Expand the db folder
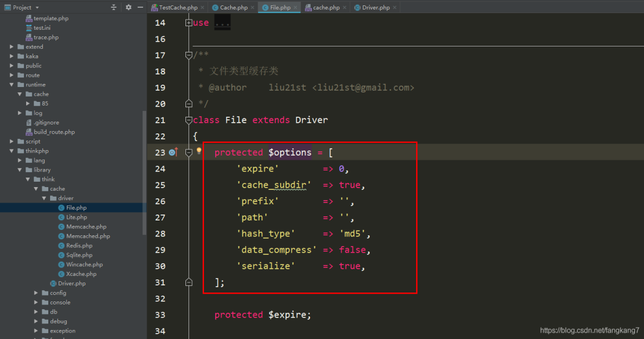 [x=36, y=312]
